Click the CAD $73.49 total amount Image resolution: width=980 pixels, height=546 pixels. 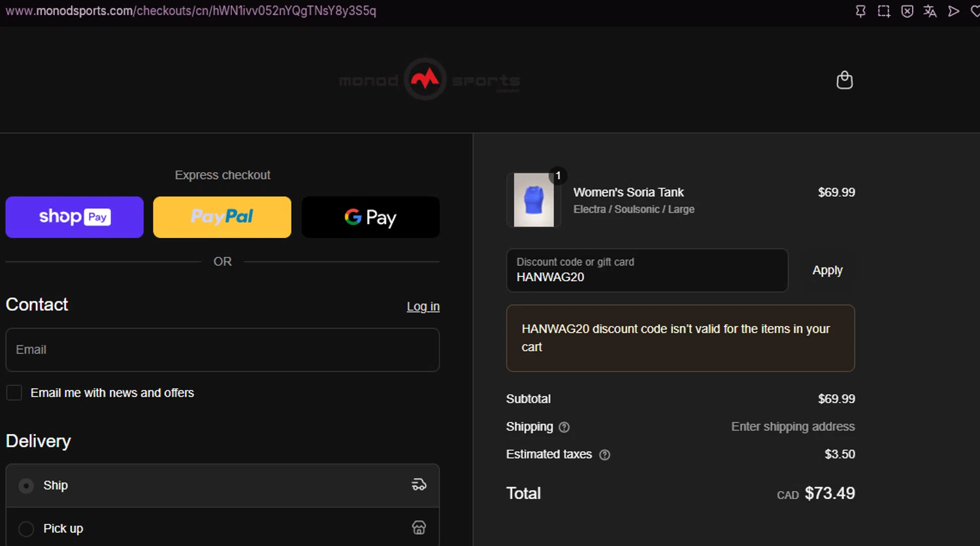[x=815, y=494]
